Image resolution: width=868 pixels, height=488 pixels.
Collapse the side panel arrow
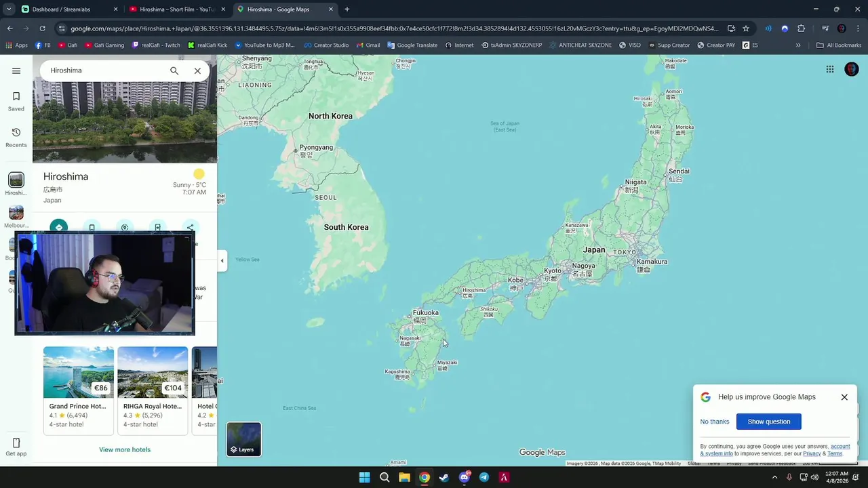point(222,260)
